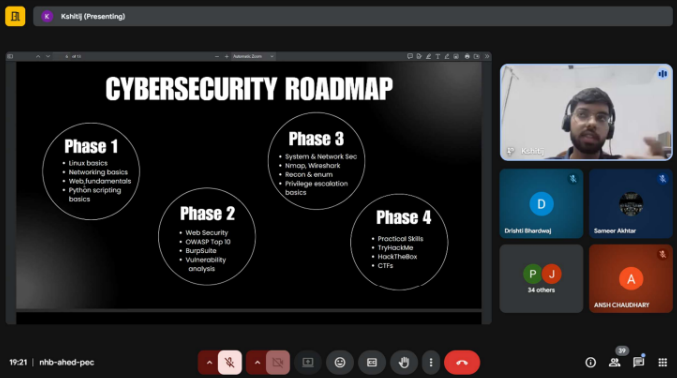Click the meeting code nhb-ahed-pec
This screenshot has width=677, height=378.
[66, 362]
